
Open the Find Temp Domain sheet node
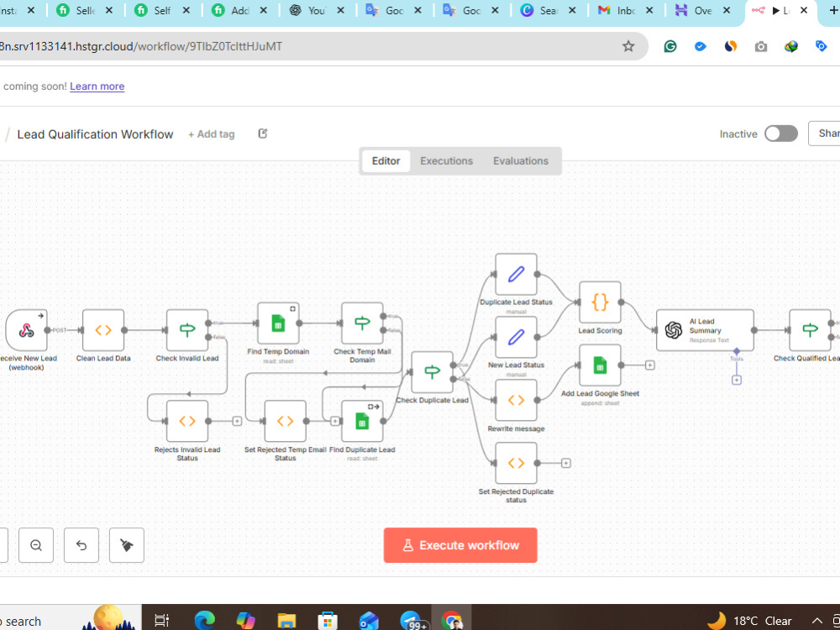[x=278, y=323]
